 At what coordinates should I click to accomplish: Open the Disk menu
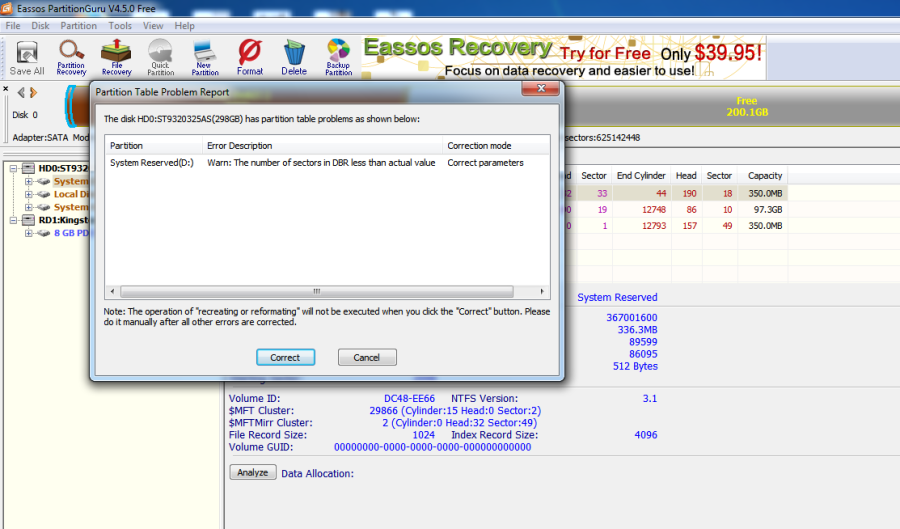click(x=40, y=26)
